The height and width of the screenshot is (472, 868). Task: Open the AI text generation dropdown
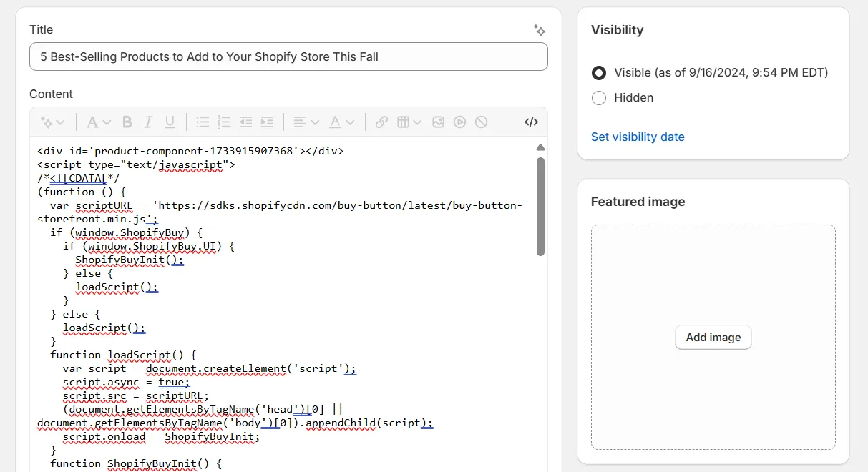pyautogui.click(x=53, y=122)
